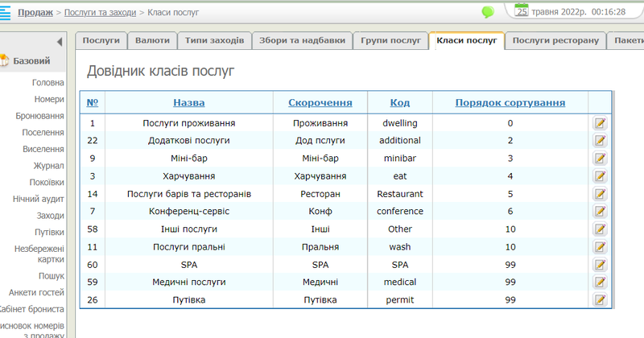The height and width of the screenshot is (338, 644).
Task: Collapse the left sidebar with arrow
Action: [x=59, y=42]
